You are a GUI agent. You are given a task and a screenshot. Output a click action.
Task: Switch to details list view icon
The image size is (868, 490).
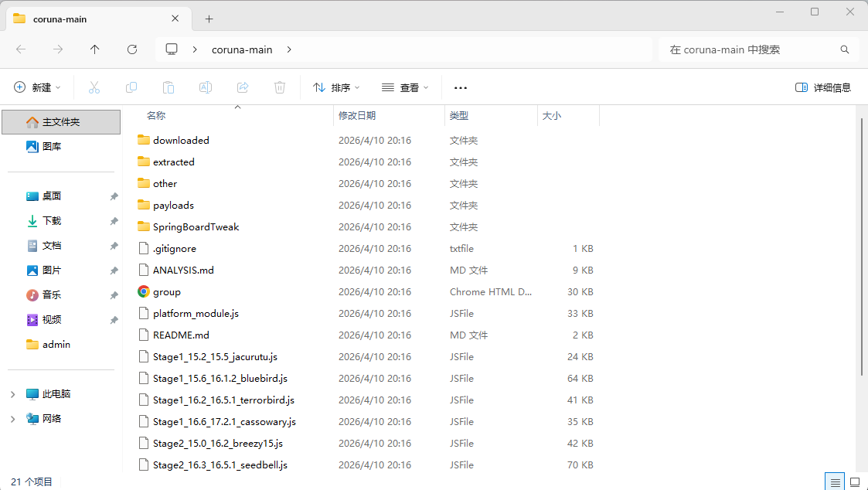pyautogui.click(x=835, y=482)
